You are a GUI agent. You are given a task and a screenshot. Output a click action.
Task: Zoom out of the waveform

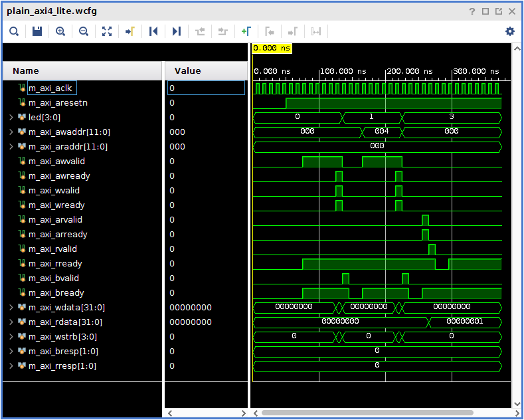click(84, 31)
